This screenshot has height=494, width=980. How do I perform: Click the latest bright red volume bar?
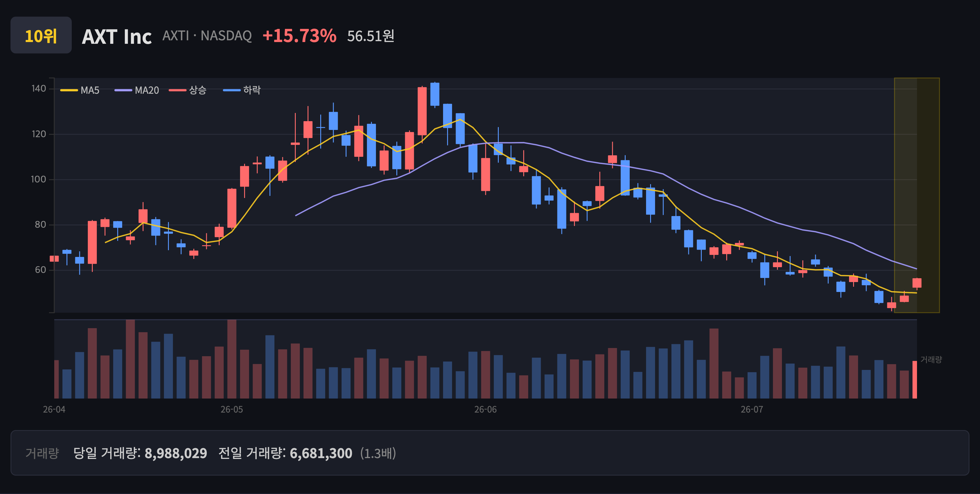(915, 379)
